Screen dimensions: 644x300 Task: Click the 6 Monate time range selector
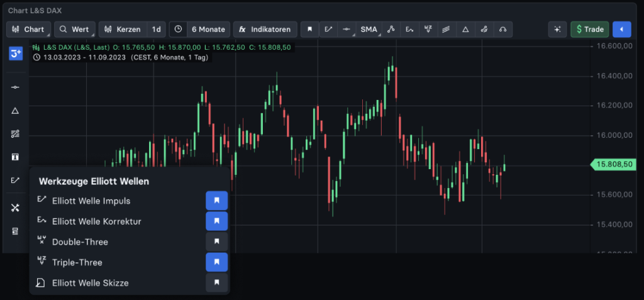[208, 30]
